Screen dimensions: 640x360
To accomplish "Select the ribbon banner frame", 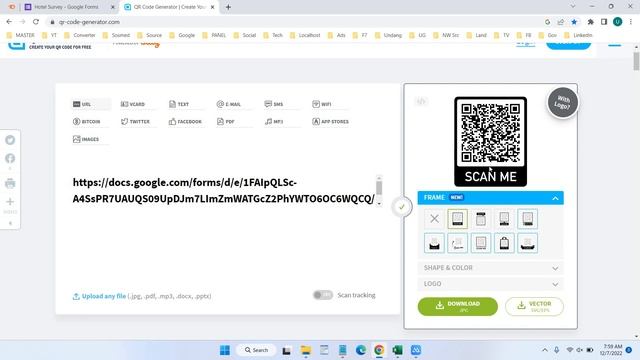I will pos(527,243).
